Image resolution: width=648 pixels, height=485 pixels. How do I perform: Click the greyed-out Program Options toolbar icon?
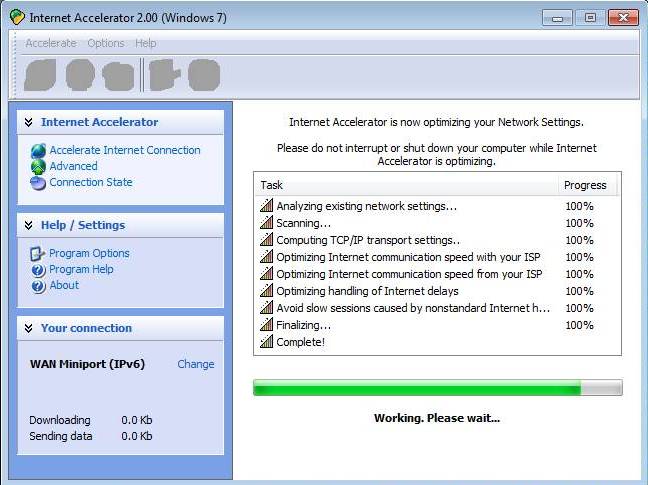pyautogui.click(x=165, y=75)
